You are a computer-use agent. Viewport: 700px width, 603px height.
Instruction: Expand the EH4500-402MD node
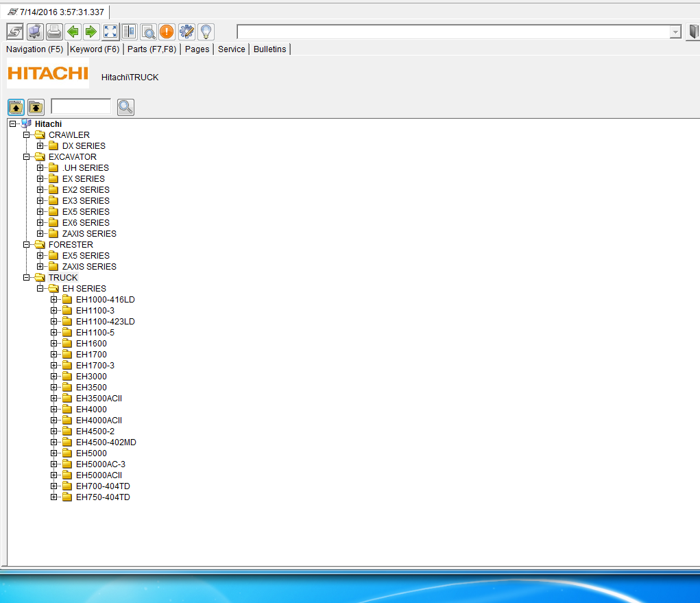[x=54, y=442]
